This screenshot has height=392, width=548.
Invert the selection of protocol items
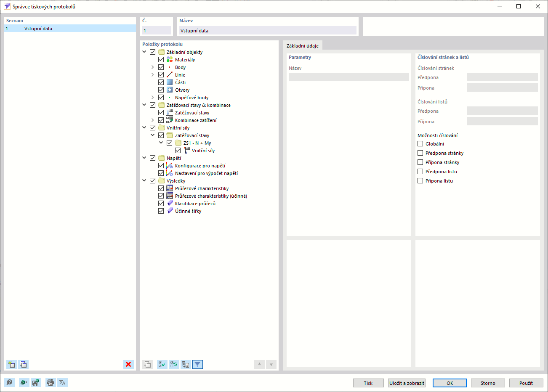click(174, 364)
